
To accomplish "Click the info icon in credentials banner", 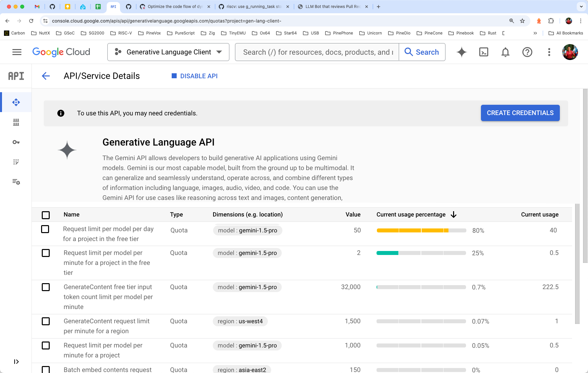I will (x=61, y=113).
